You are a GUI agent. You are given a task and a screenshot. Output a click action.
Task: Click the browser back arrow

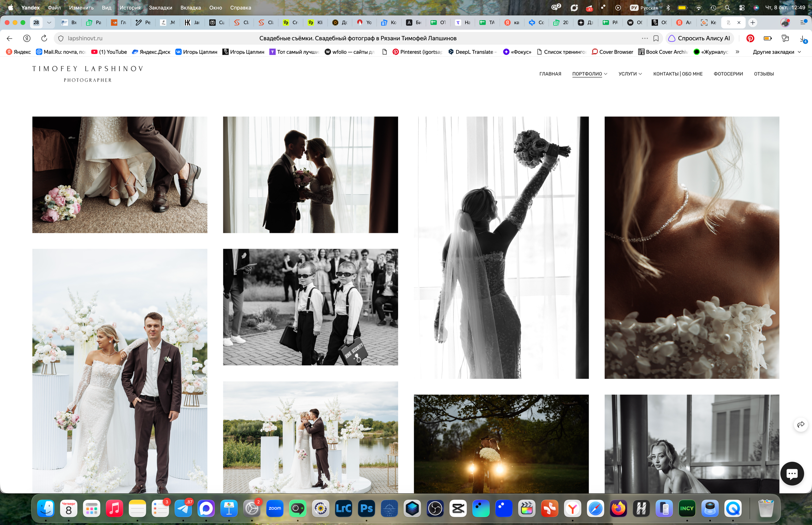pyautogui.click(x=10, y=38)
